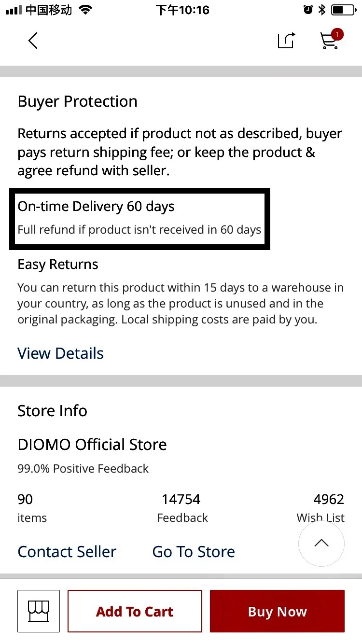Image resolution: width=362 pixels, height=644 pixels.
Task: Tap the Wi-Fi signal icon
Action: point(85,10)
